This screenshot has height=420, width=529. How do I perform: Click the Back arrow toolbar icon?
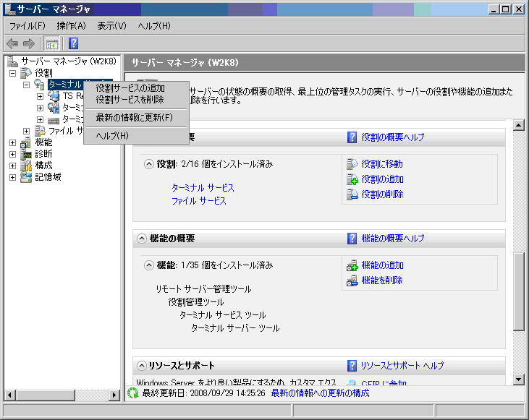pyautogui.click(x=12, y=43)
